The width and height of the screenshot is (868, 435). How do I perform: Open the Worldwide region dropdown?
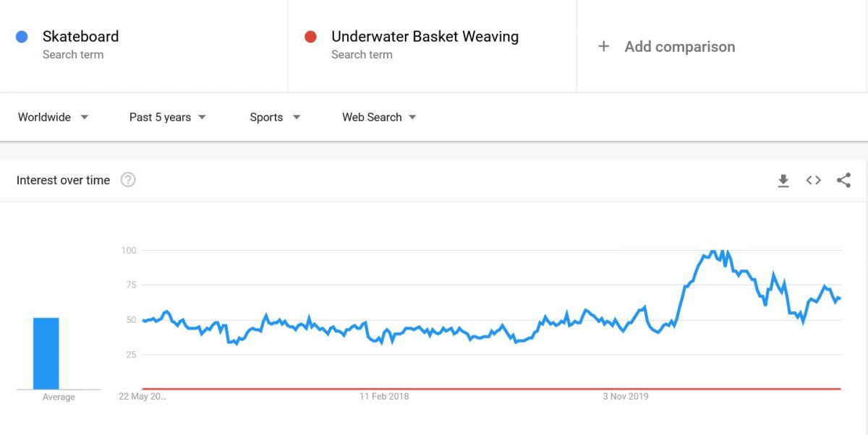coord(52,116)
